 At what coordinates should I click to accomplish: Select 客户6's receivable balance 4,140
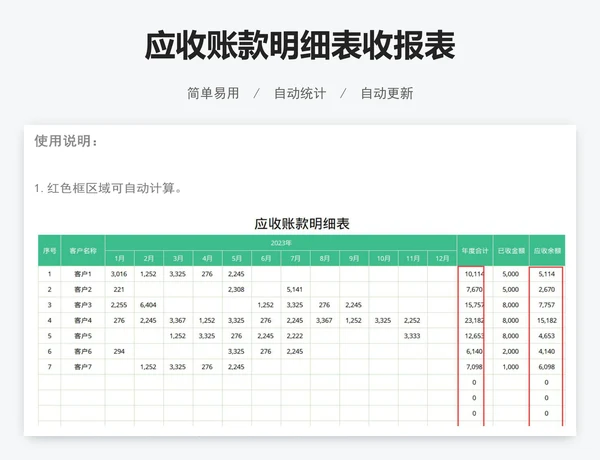pyautogui.click(x=546, y=351)
